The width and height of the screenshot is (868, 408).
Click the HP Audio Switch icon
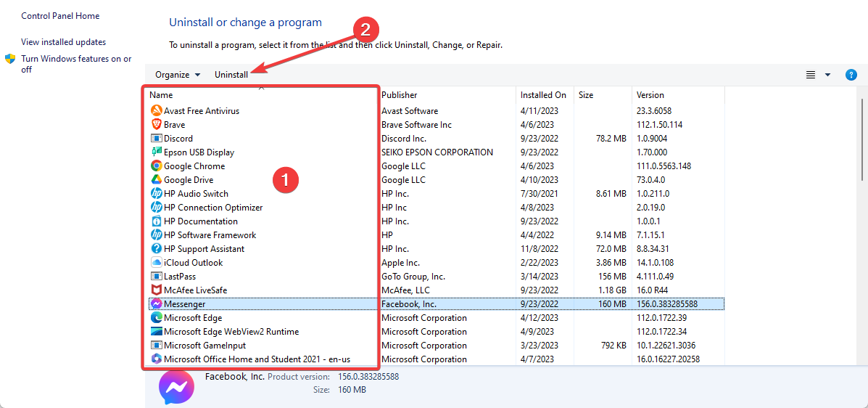[x=156, y=193]
